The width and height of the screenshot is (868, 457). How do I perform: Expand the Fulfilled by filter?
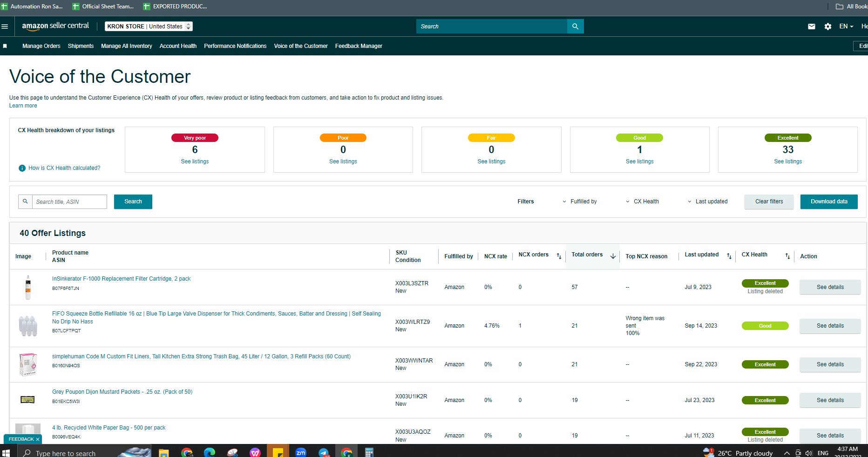click(x=580, y=202)
